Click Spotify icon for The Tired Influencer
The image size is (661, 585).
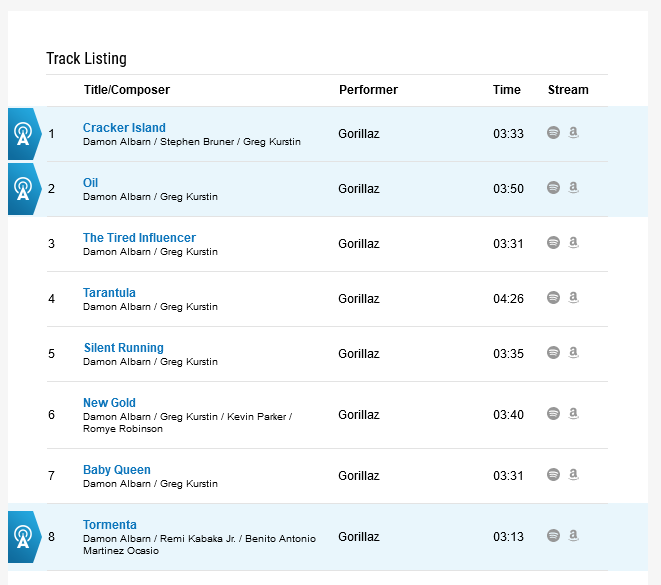point(553,242)
